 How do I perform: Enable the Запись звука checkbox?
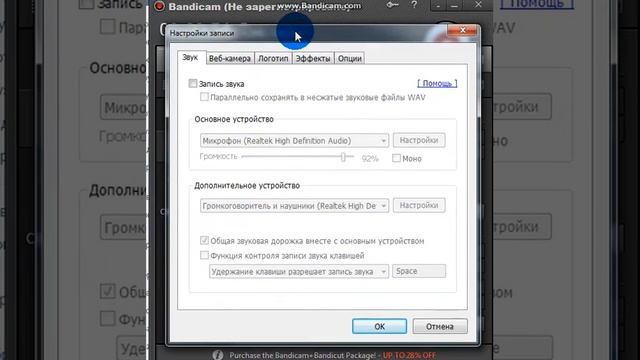coord(193,84)
